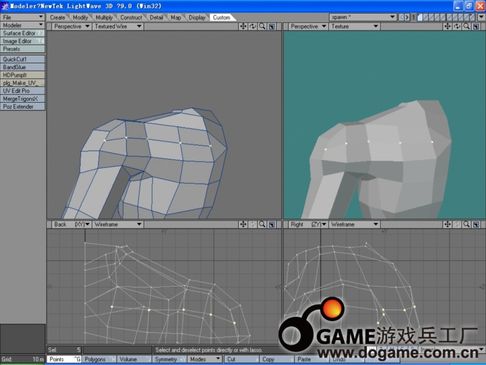Click the Cut button
Viewport: 486px width, 365px height.
coord(242,359)
